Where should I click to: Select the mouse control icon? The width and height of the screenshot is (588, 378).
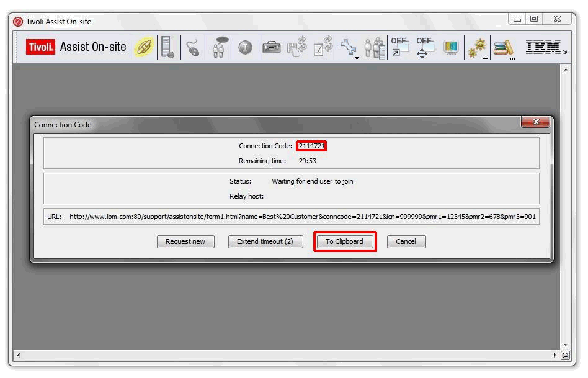[194, 48]
